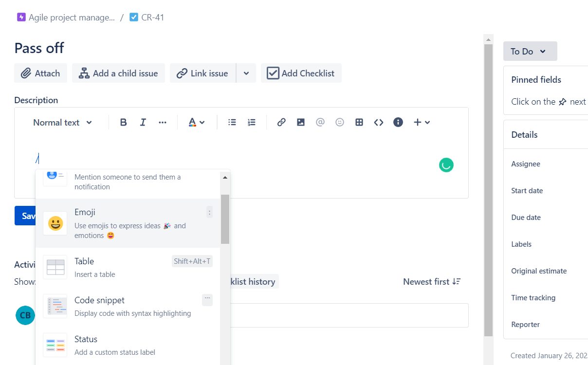Screen dimensions: 588x365
Task: Insert table using the toolbar icon
Action: point(359,123)
